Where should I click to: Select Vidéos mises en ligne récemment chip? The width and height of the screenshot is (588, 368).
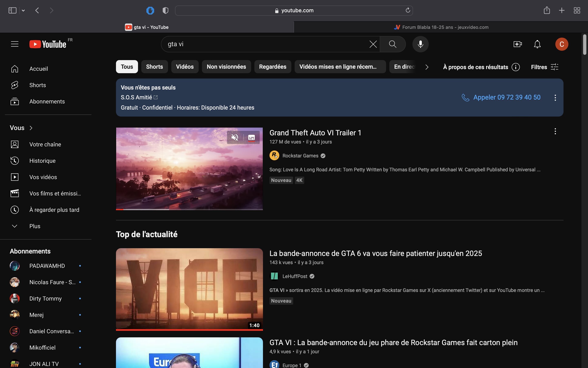pos(340,67)
